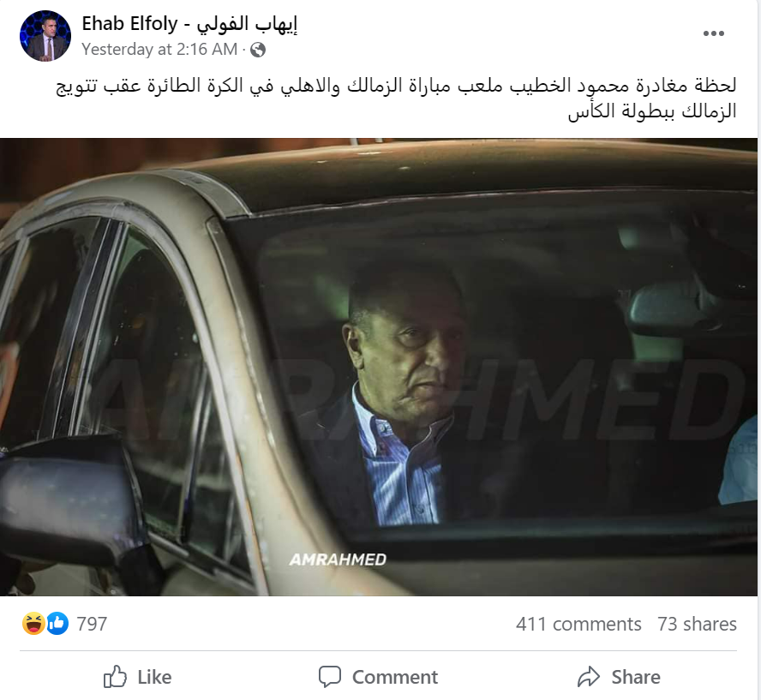Click the speech bubble comment icon

tap(330, 677)
